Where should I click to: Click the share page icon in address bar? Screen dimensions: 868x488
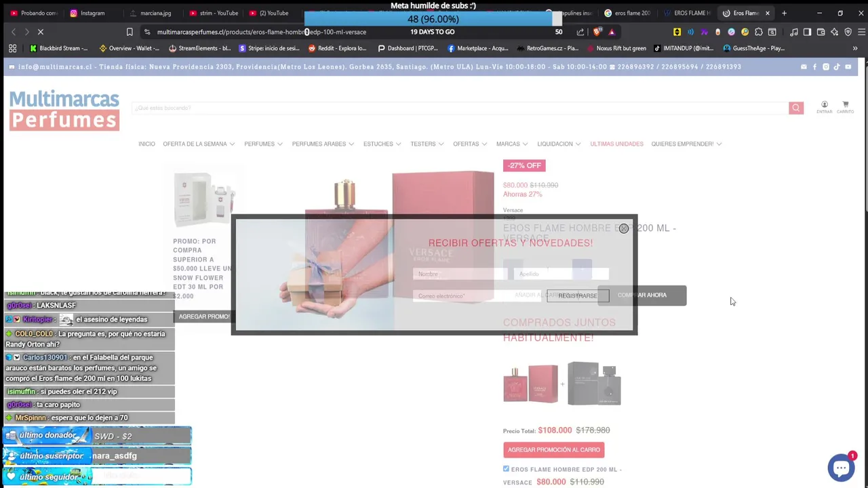[580, 32]
